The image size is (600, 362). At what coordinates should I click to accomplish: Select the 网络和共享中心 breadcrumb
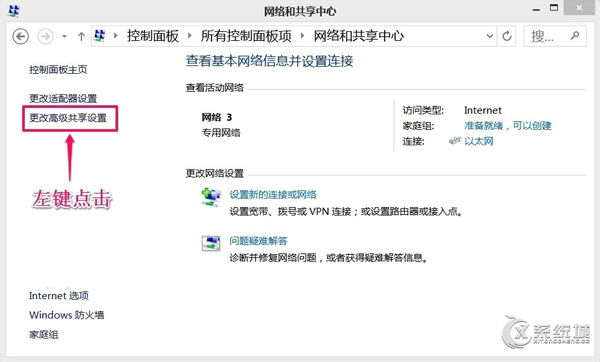click(359, 36)
